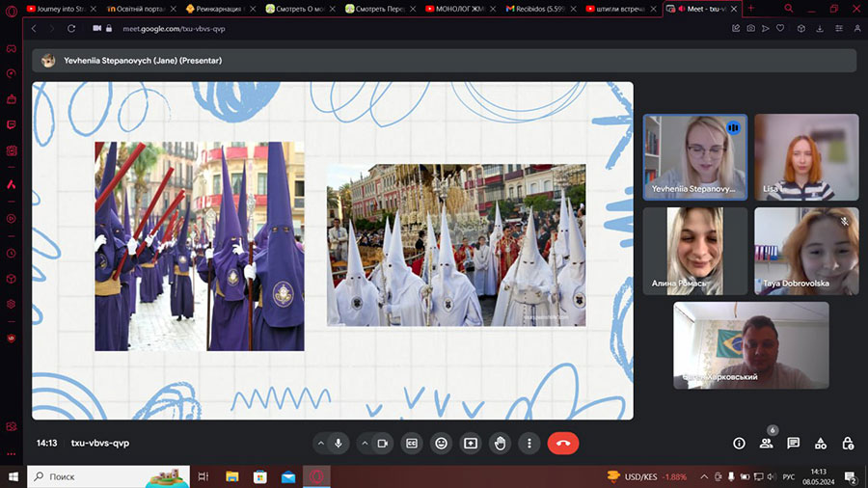
Task: Expand audio settings arrow beside microphone
Action: coord(320,444)
